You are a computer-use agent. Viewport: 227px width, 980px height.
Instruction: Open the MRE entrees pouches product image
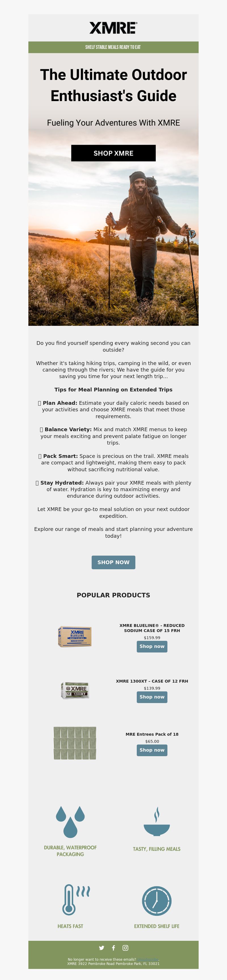tap(75, 743)
